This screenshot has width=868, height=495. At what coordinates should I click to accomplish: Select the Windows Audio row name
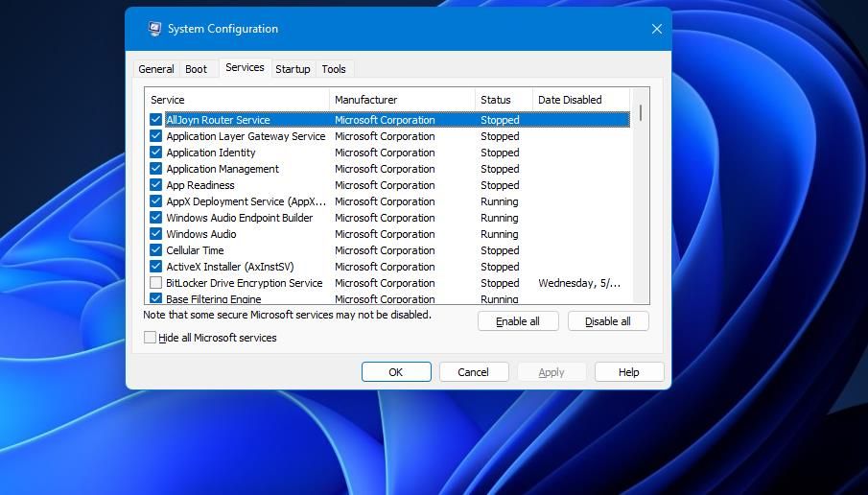[201, 234]
